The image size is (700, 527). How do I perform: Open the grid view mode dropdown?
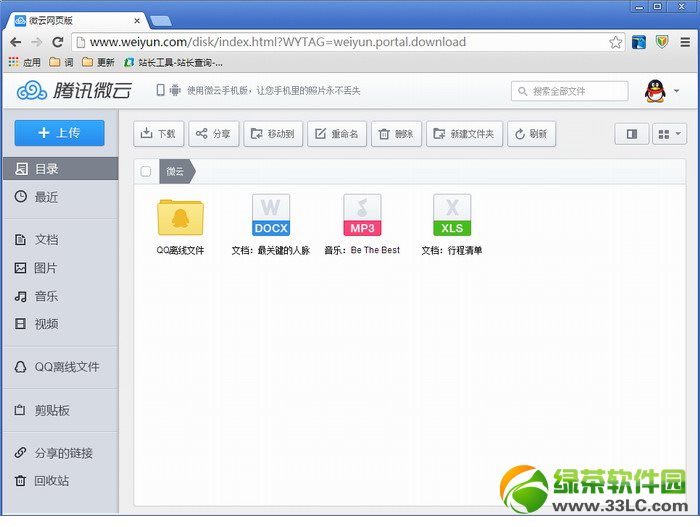point(668,133)
